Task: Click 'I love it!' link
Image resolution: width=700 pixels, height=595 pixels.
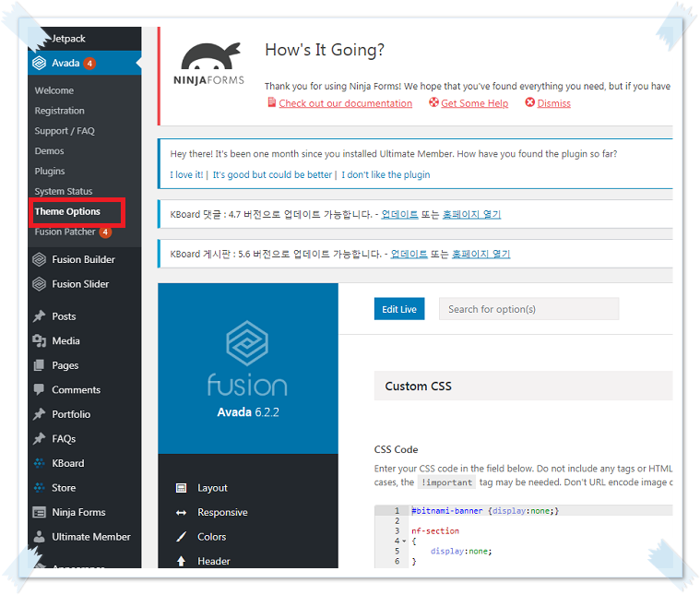Action: tap(186, 174)
